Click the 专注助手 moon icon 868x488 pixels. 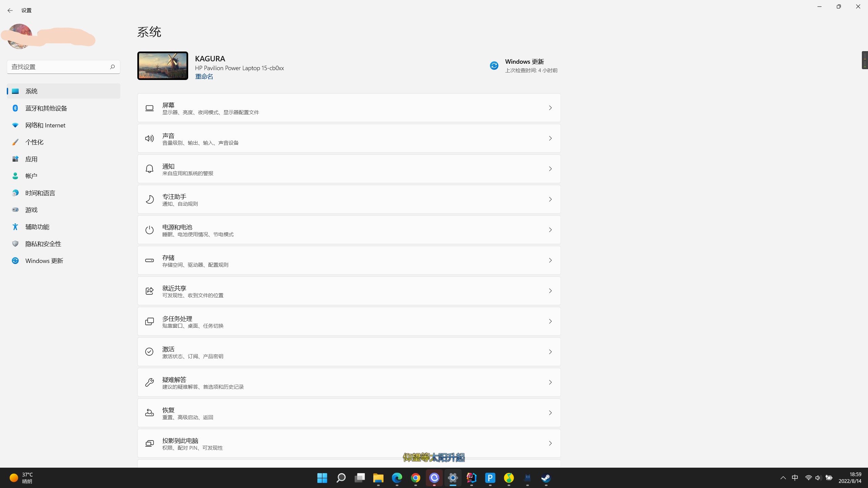click(150, 199)
